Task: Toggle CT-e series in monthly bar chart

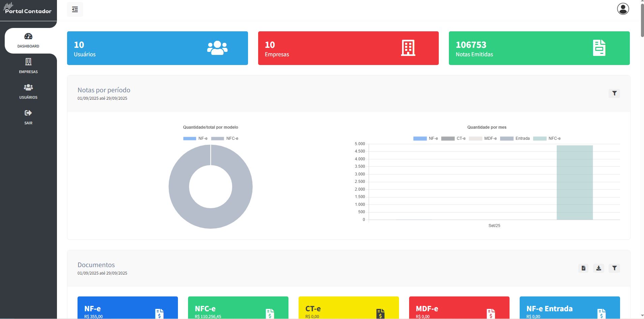Action: 453,138
